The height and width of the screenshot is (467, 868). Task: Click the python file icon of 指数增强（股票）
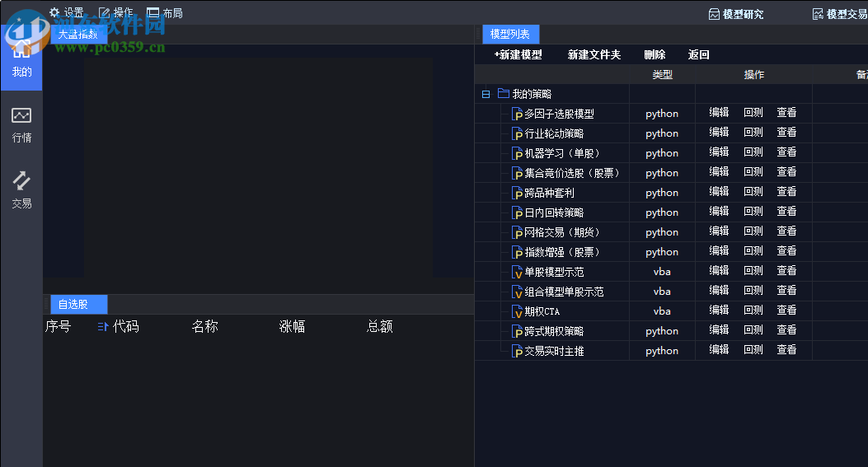[x=518, y=252]
